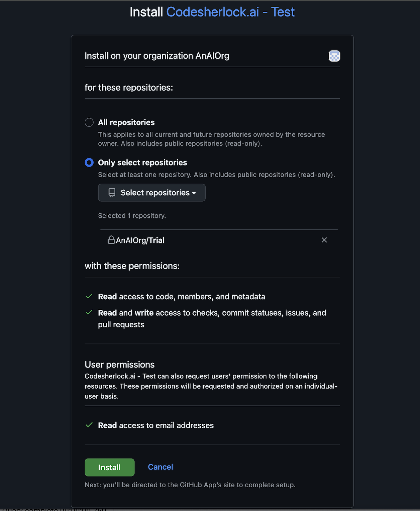420x511 pixels.
Task: Remove AnAIOrg/Trial using the X icon
Action: pos(324,240)
